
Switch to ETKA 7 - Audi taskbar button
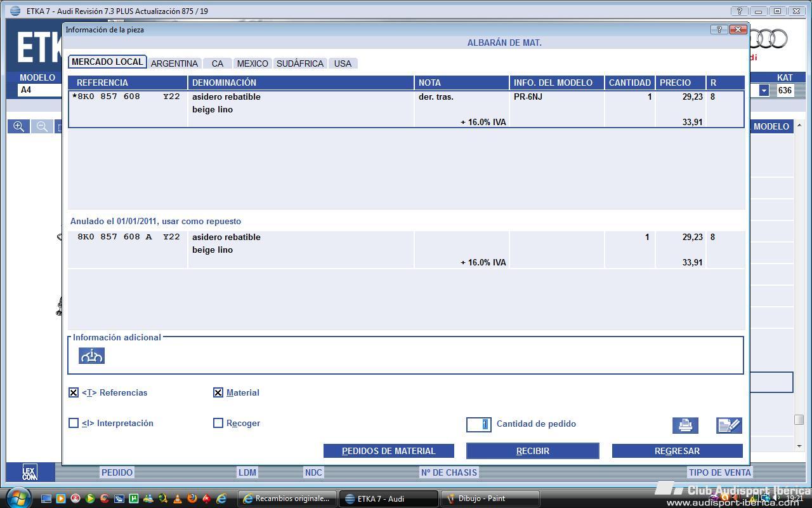click(x=388, y=498)
